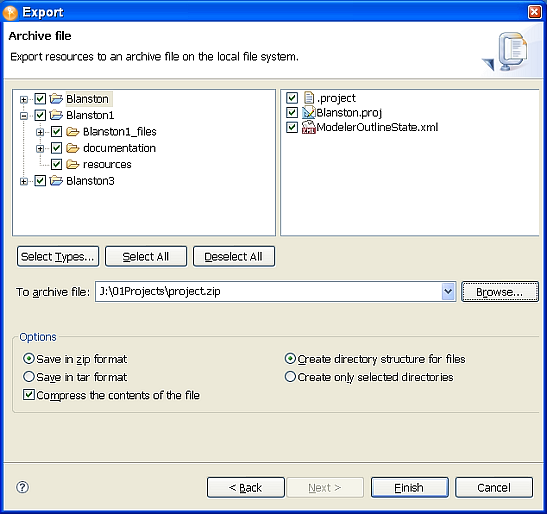547x514 pixels.
Task: Click the Blanston3 project folder icon
Action: (56, 180)
